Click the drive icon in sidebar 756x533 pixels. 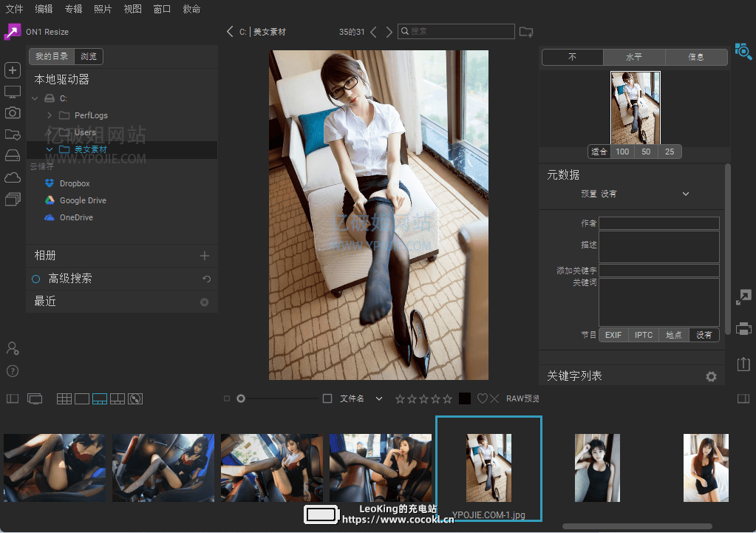click(x=13, y=155)
